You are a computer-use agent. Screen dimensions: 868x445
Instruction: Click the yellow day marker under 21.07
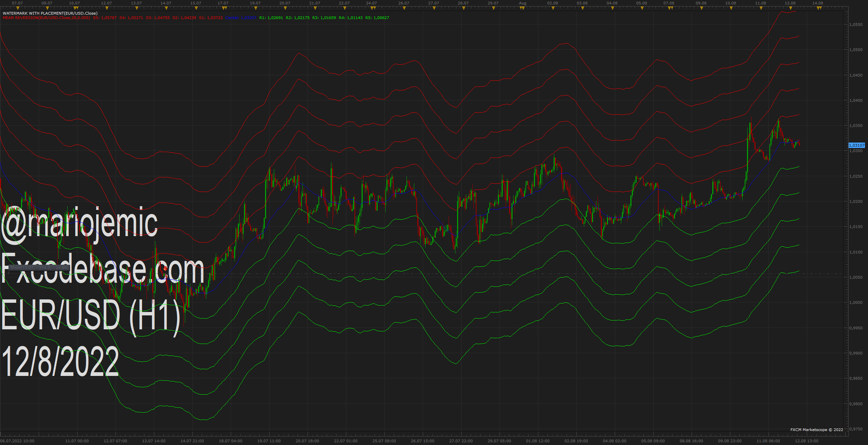(315, 8)
